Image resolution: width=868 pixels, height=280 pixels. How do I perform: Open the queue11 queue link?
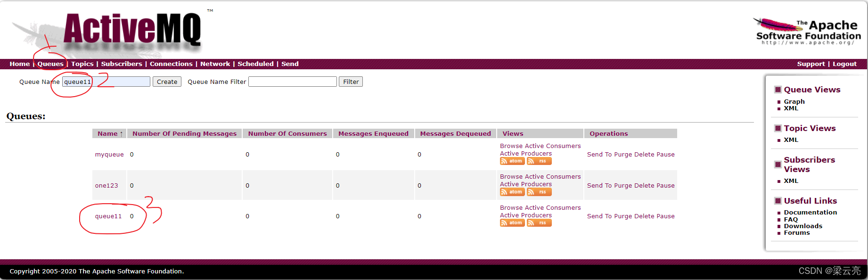click(x=108, y=216)
